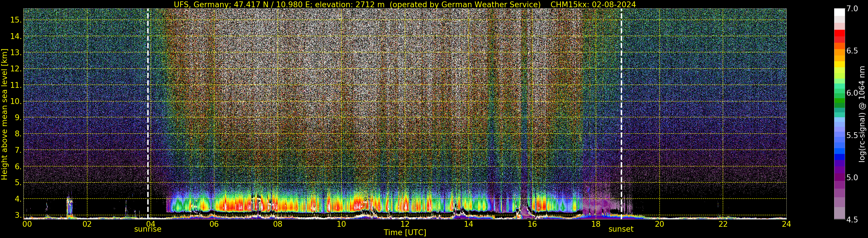Click the white dashed sunset line in the plot
Screen dimensions: 868x238
coord(621,114)
